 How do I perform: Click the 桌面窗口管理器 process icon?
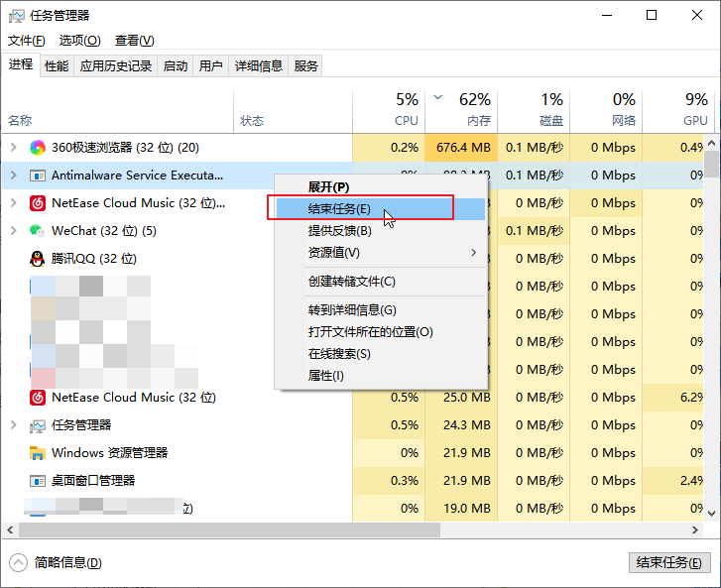coord(38,481)
